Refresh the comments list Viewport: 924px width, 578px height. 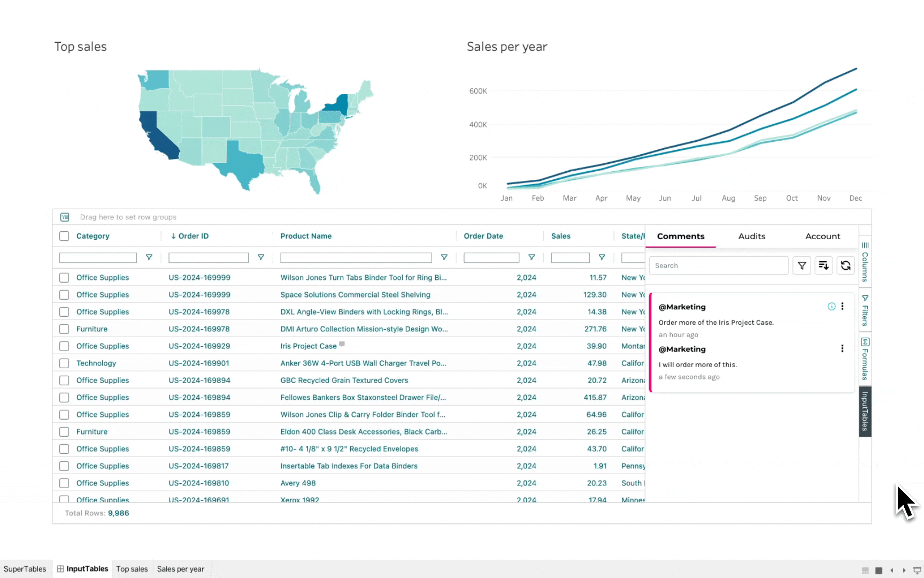coord(845,265)
